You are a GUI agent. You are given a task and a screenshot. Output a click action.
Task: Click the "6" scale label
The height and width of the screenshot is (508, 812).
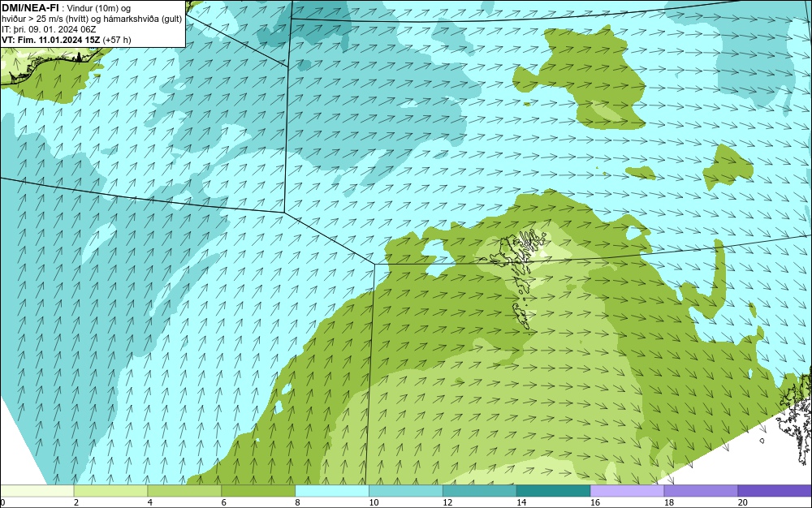coord(224,502)
